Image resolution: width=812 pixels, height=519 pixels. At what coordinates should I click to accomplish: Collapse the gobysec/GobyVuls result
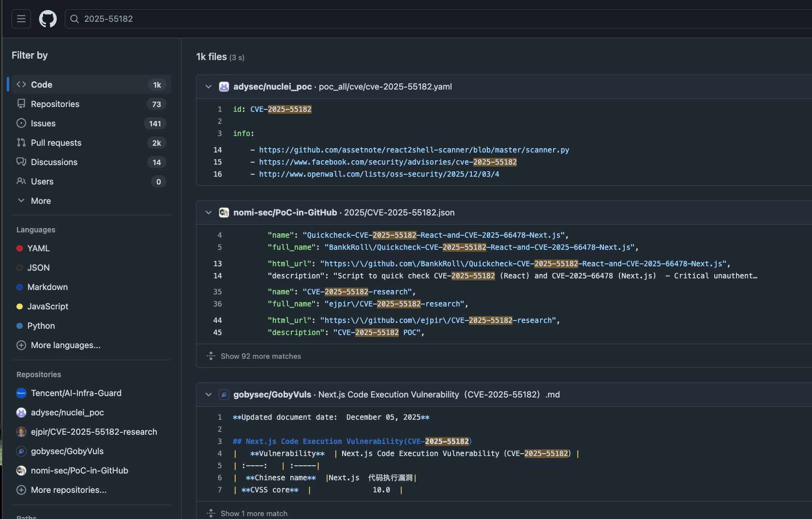[x=208, y=395]
